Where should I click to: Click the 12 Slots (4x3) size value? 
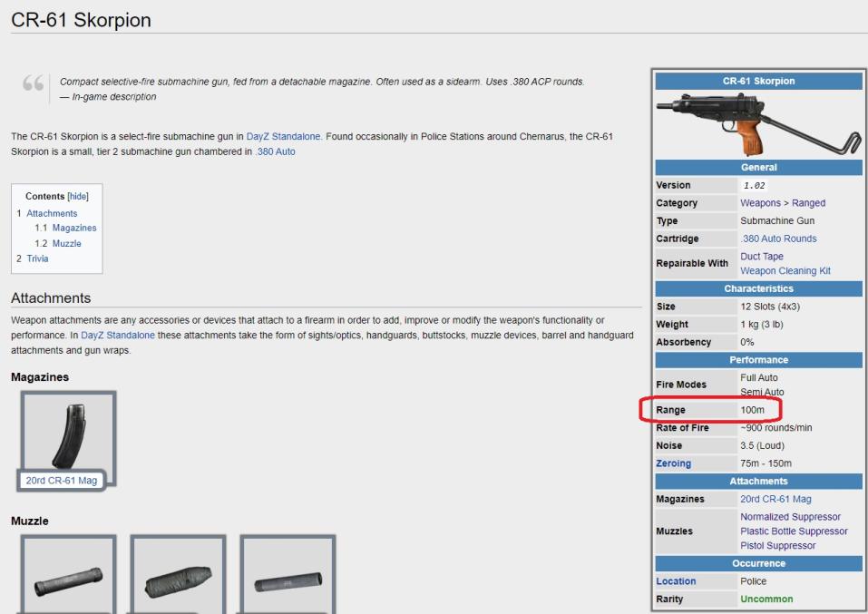[769, 307]
